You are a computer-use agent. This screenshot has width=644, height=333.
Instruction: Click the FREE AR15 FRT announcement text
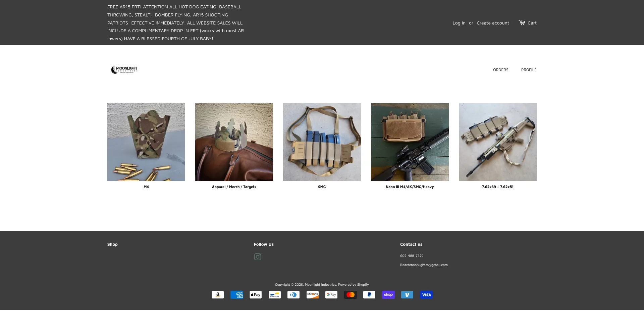pos(176,23)
